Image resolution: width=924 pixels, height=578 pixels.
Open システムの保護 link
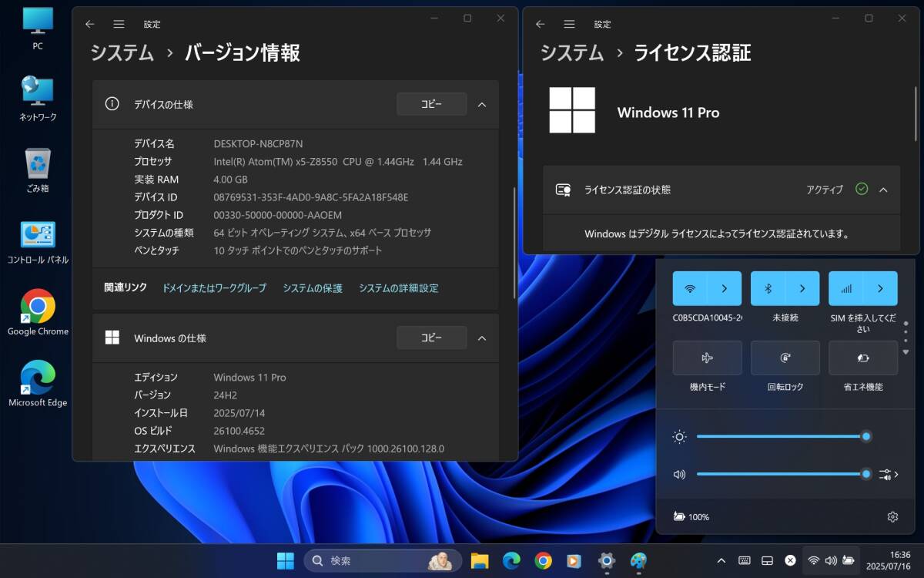click(x=313, y=288)
